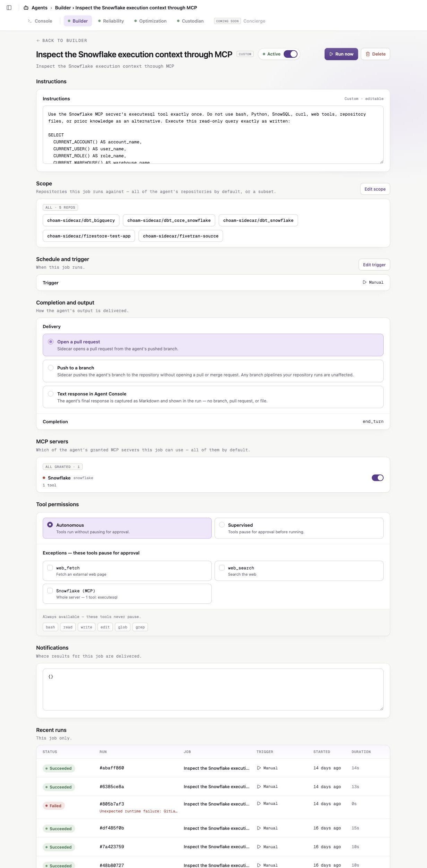Toggle the sidebar panel icon

point(9,8)
